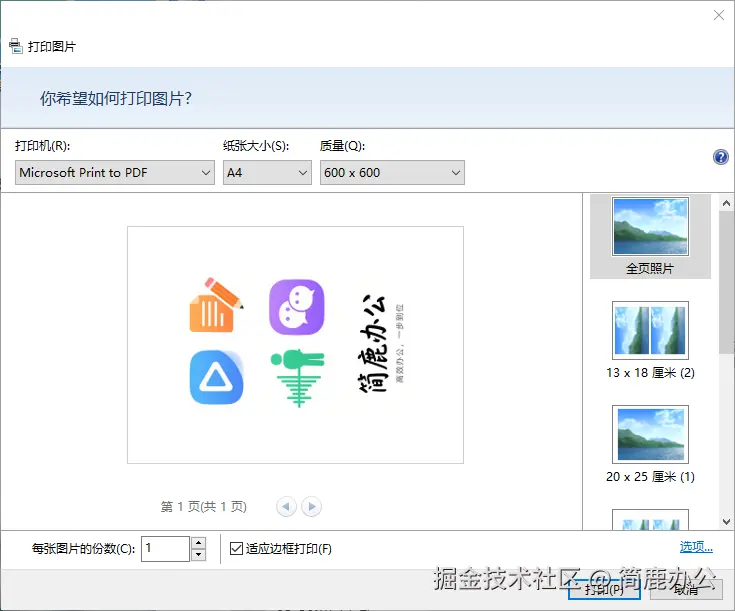735x611 pixels.
Task: Click the 打印(P) button
Action: tap(604, 589)
